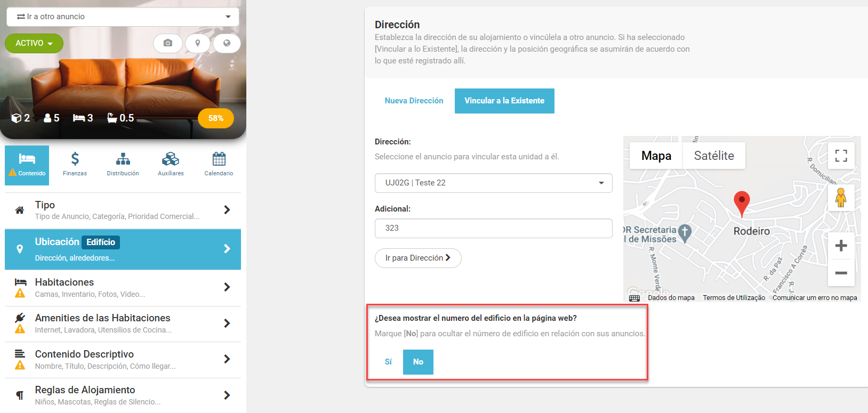This screenshot has height=413, width=868.
Task: Open the Calendario tab
Action: (x=219, y=165)
